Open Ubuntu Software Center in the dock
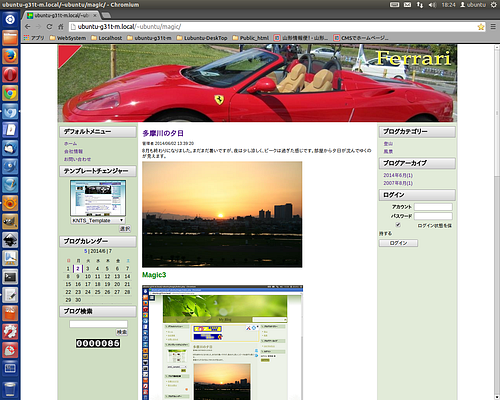 click(x=10, y=313)
